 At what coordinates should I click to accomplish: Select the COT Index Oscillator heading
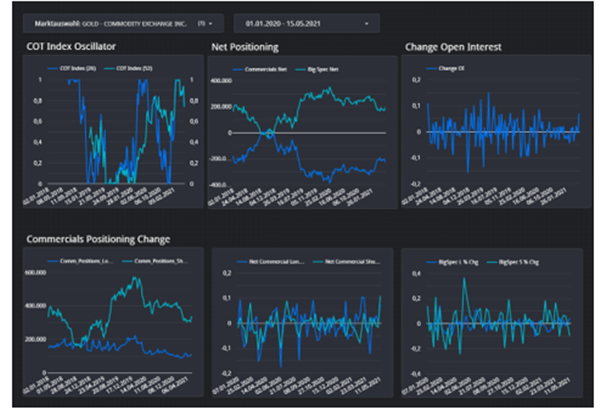click(x=71, y=46)
